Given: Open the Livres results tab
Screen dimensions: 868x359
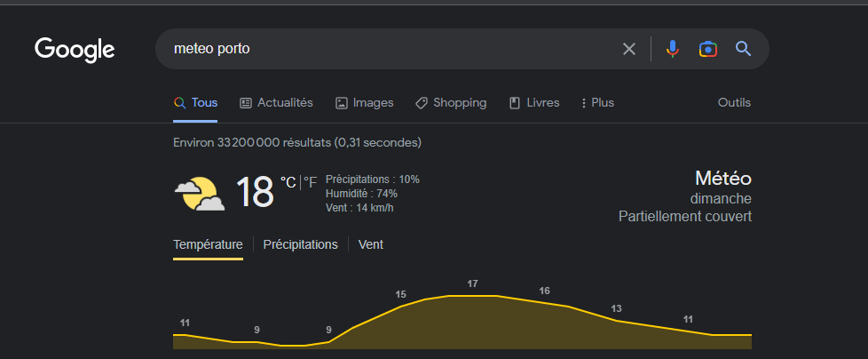Looking at the screenshot, I should [x=534, y=103].
